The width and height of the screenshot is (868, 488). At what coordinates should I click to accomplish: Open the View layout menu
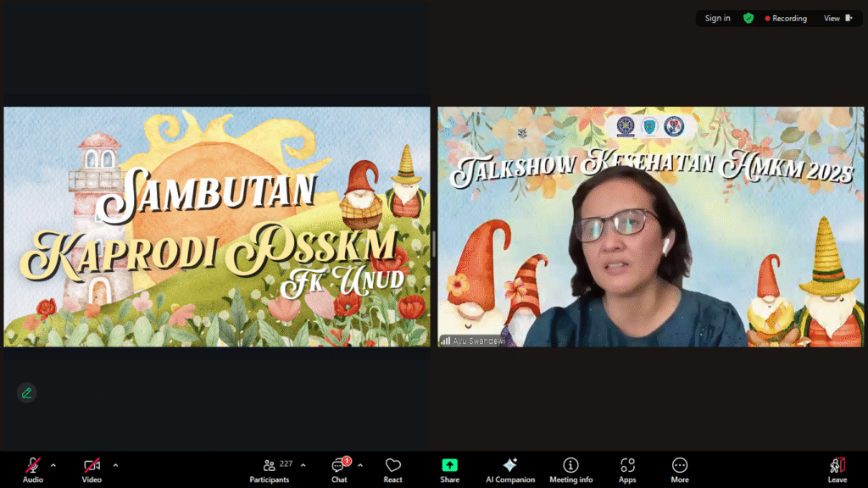point(837,19)
